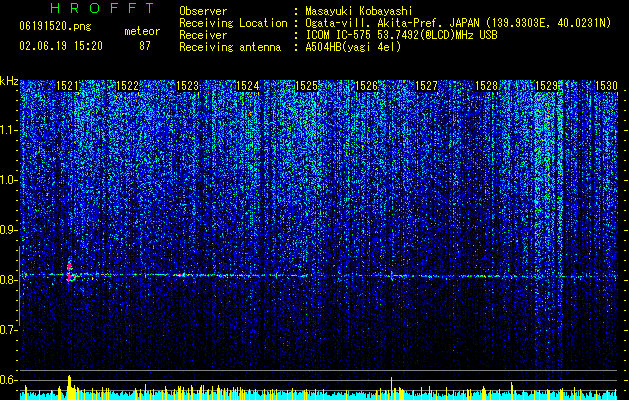Click the 1522 time marker
This screenshot has height=400, width=629.
(127, 86)
